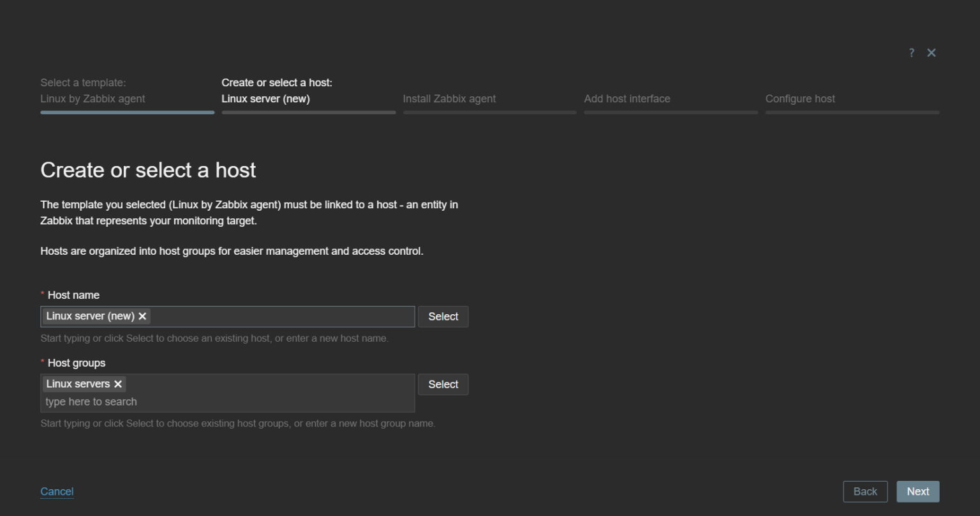Proceed with the Next button
980x516 pixels.
pos(917,492)
